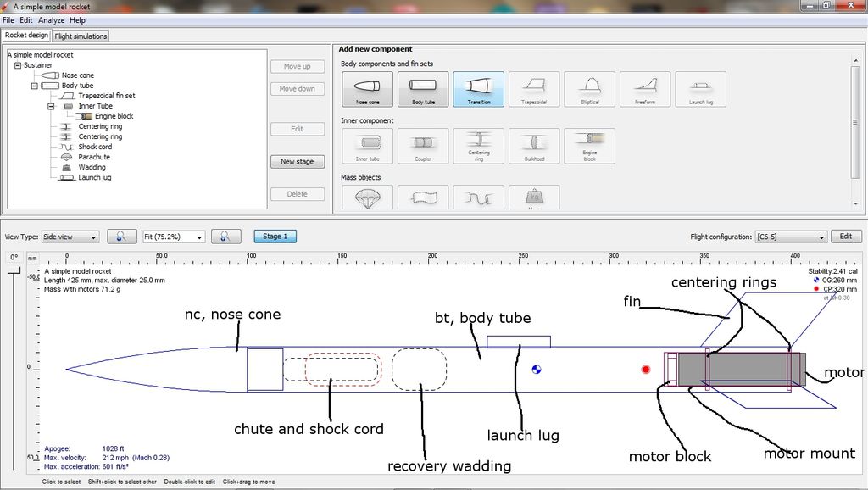
Task: Select the Transition component icon
Action: pos(478,89)
